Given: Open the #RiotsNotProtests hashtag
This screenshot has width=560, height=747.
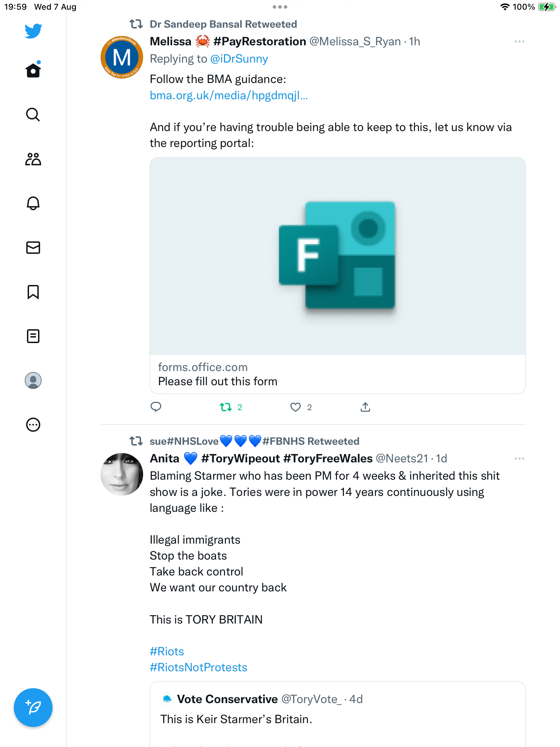Looking at the screenshot, I should [198, 667].
